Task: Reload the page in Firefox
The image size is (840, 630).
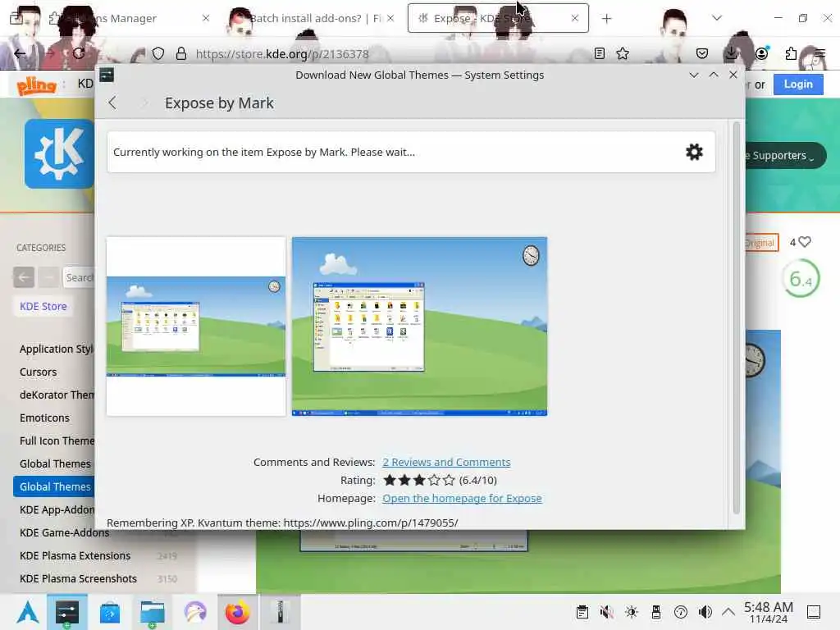Action: click(x=79, y=53)
